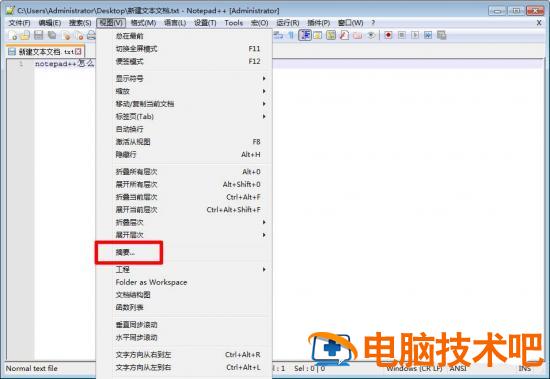Toggle 总在最前 in the View menu

[185, 36]
